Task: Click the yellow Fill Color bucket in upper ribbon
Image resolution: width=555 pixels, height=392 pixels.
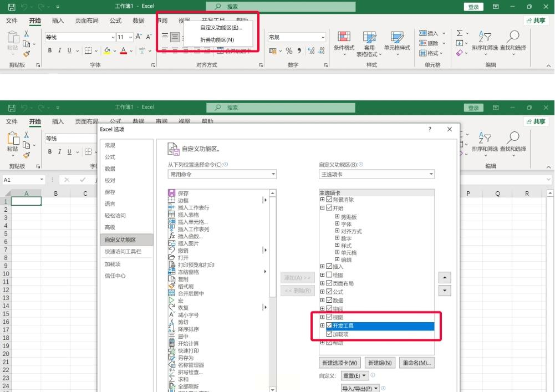Action: click(x=107, y=50)
